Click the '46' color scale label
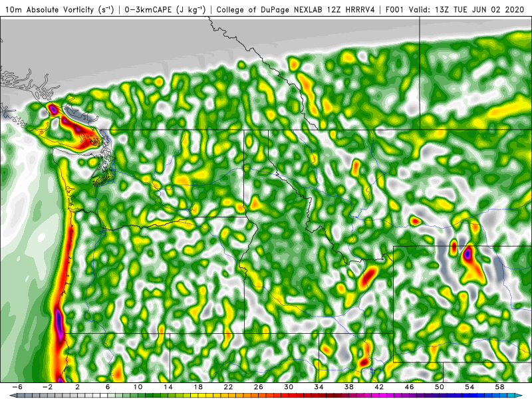Image resolution: width=532 pixels, height=399 pixels. (x=409, y=387)
